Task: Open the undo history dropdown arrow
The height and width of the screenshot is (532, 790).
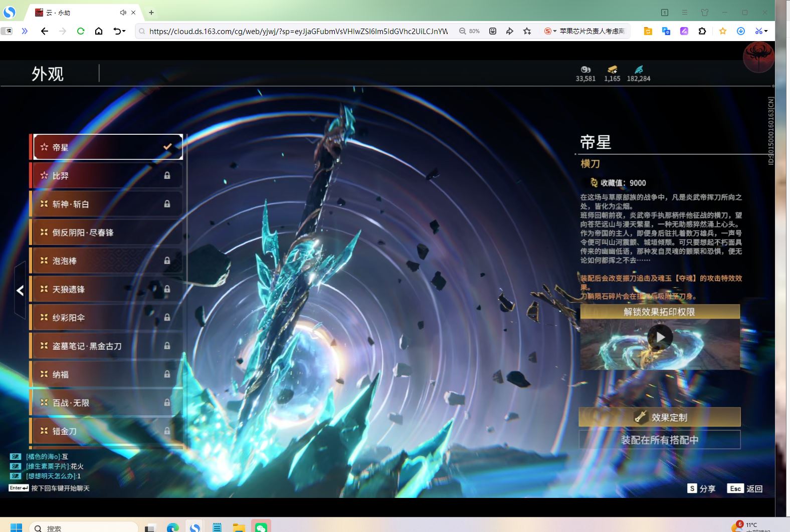Action: pyautogui.click(x=124, y=31)
